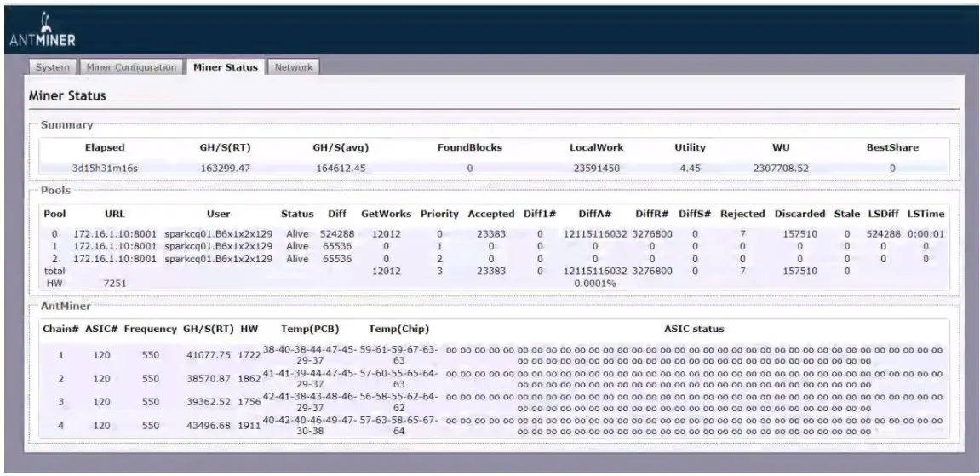This screenshot has height=476, width=980.
Task: Select chain 1 GH/S value 41077.75
Action: pos(209,355)
